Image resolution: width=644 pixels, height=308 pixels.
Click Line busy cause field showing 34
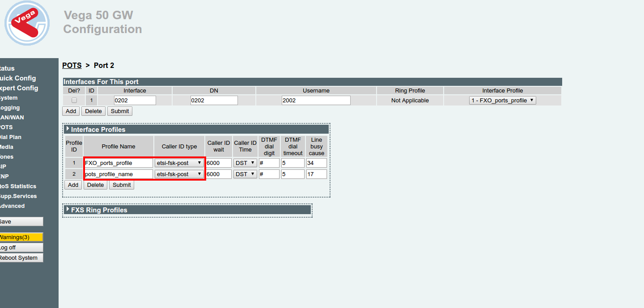click(317, 163)
